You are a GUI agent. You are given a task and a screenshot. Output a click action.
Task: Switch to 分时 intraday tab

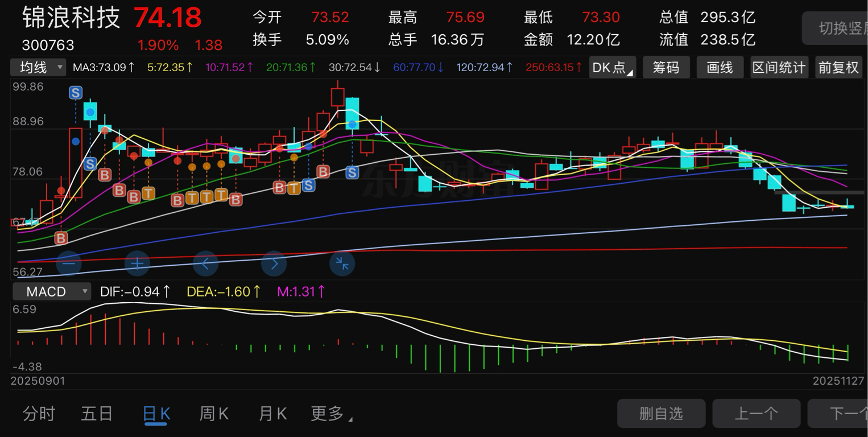[39, 414]
